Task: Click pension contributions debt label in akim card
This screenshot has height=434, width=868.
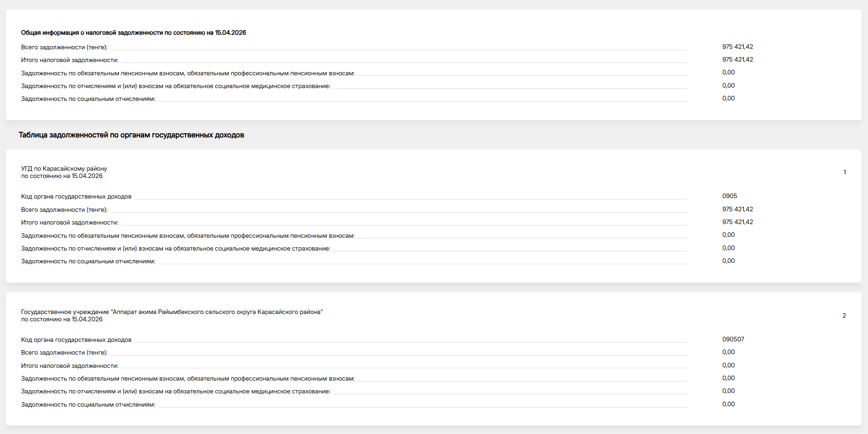Action: tap(188, 379)
